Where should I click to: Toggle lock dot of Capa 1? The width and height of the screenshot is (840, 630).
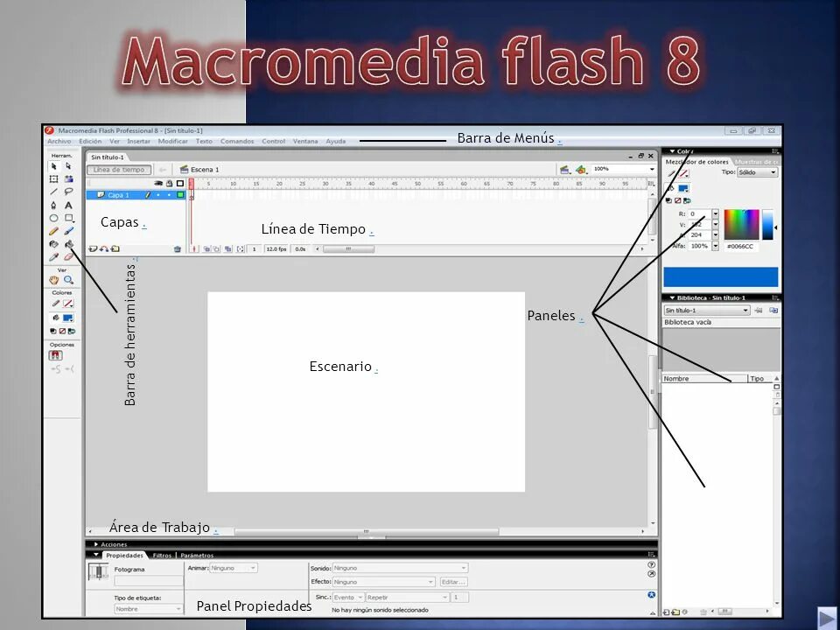[x=169, y=195]
